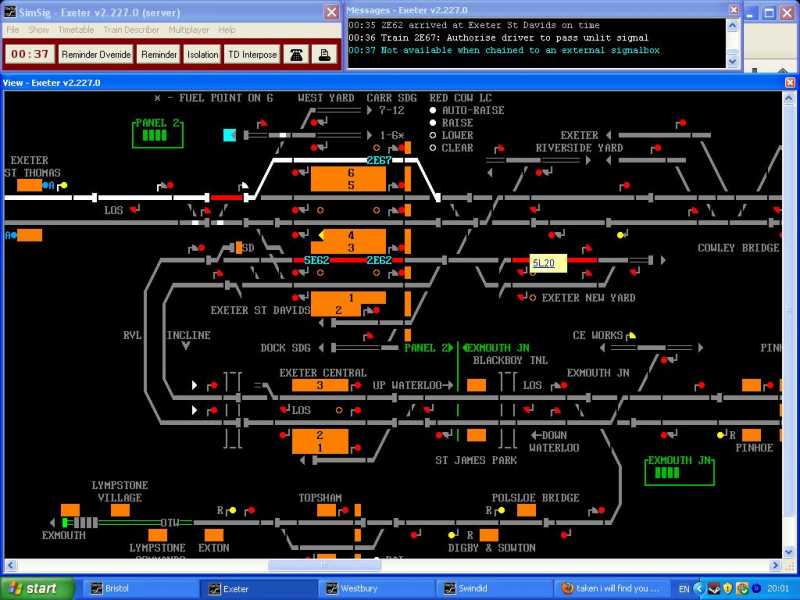The height and width of the screenshot is (600, 800).
Task: Click the blue A marker at Exeter St Thomas
Action: [48, 185]
